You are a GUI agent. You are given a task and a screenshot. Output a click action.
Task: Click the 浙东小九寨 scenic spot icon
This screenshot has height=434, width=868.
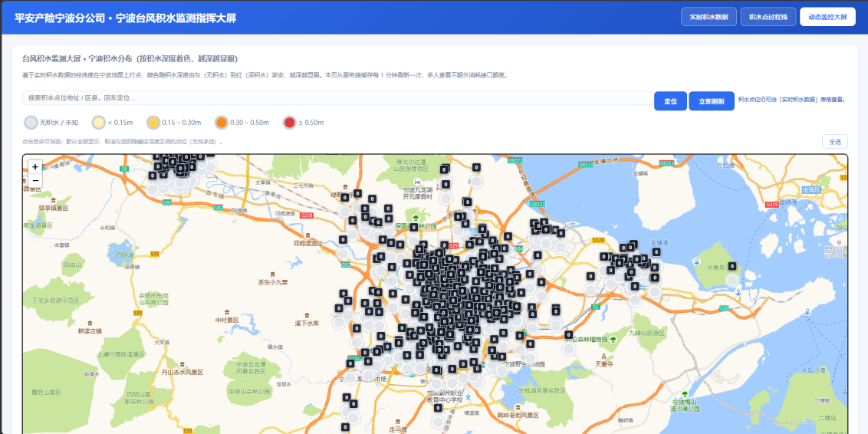tap(272, 274)
